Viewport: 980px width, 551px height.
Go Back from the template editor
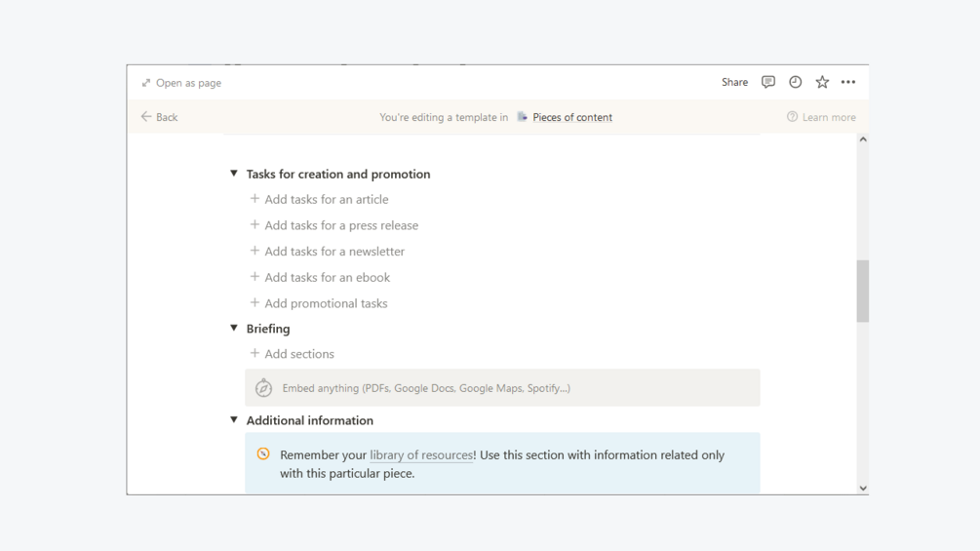pyautogui.click(x=159, y=117)
